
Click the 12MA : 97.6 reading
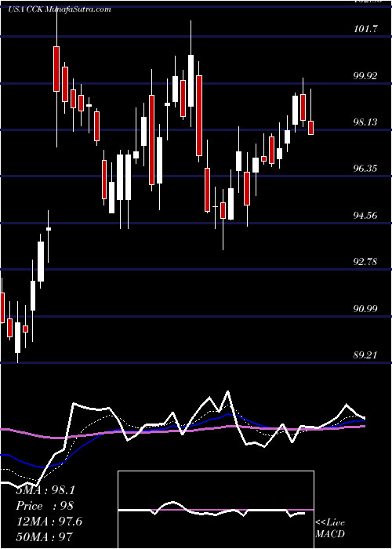click(x=49, y=522)
